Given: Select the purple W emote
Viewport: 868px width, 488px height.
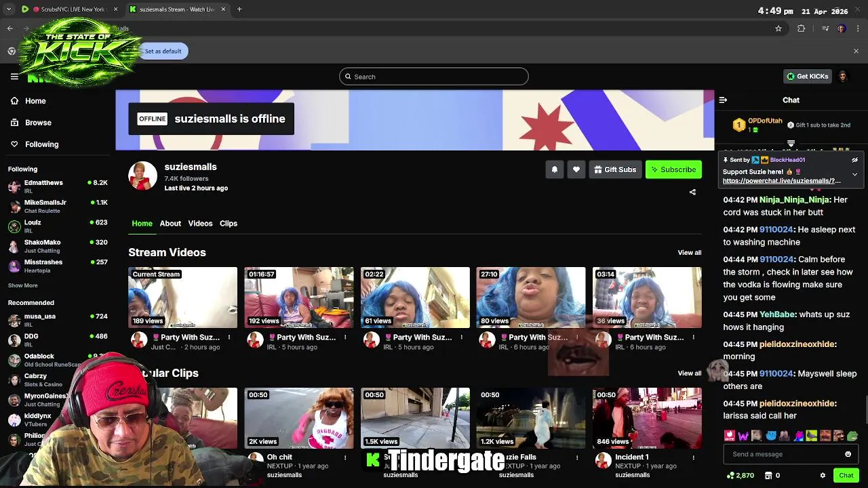Looking at the screenshot, I should [x=743, y=436].
